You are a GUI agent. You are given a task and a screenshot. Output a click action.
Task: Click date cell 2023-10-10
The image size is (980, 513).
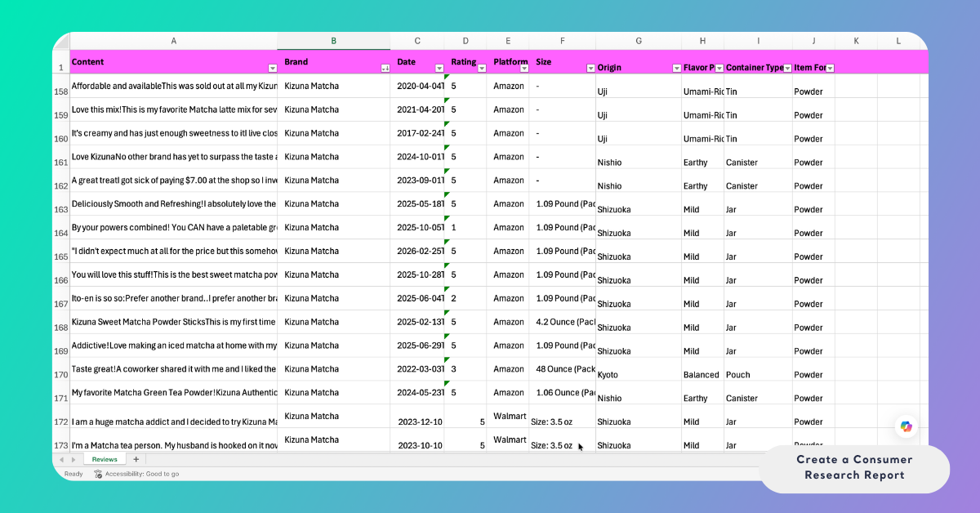tap(417, 440)
